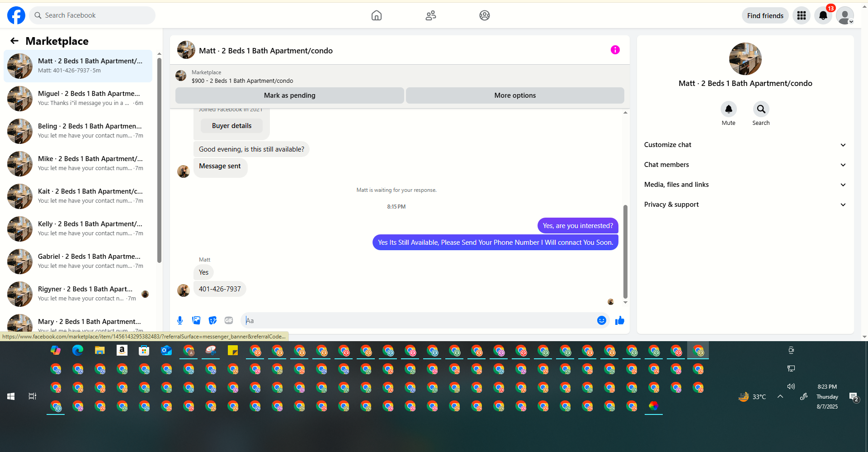This screenshot has width=868, height=452.
Task: Open Outlook from the taskbar
Action: [x=166, y=350]
